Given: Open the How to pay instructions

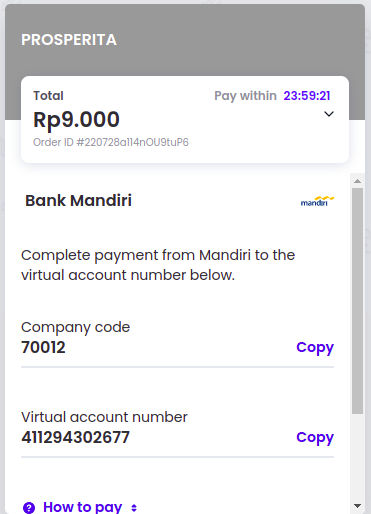Looking at the screenshot, I should coord(82,507).
